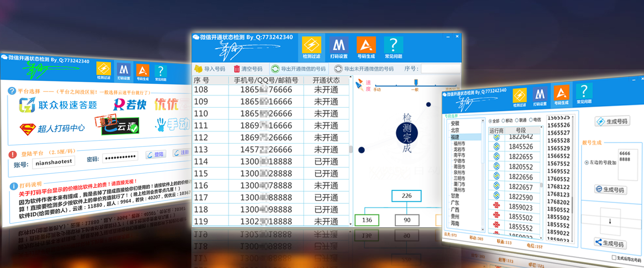The image size is (644, 268).
Task: Click carrier icon beside 1845526
Action: pos(497,146)
